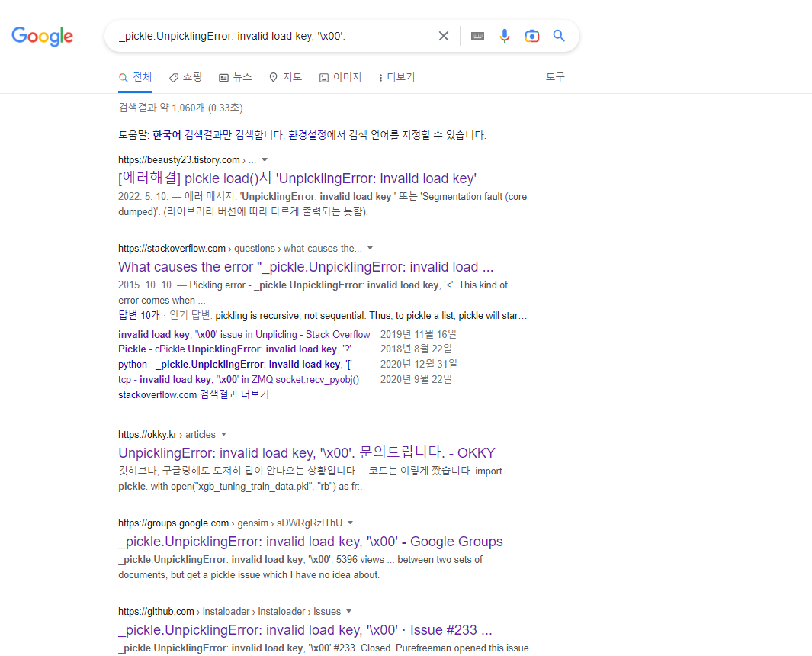The width and height of the screenshot is (812, 656).
Task: Open 도구 to show search tools
Action: click(x=555, y=77)
